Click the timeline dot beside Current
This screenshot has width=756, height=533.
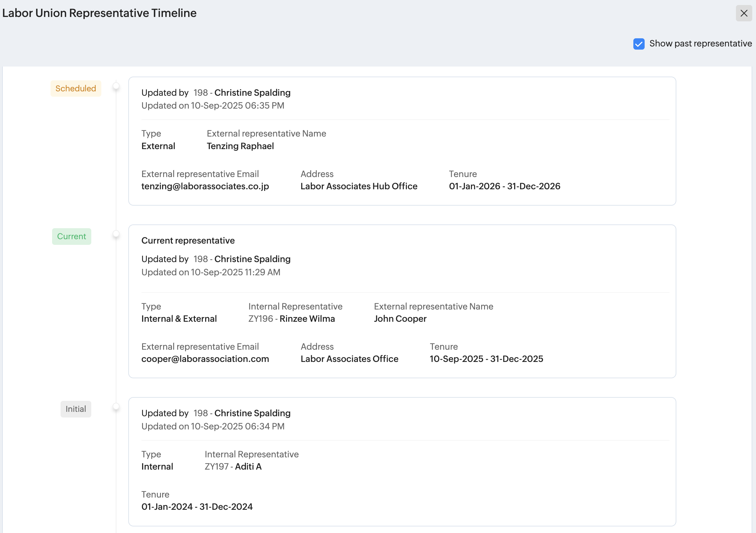coord(116,234)
